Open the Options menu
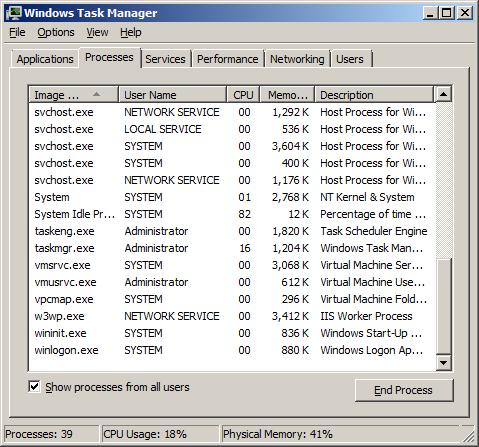Image resolution: width=479 pixels, height=447 pixels. click(x=56, y=32)
